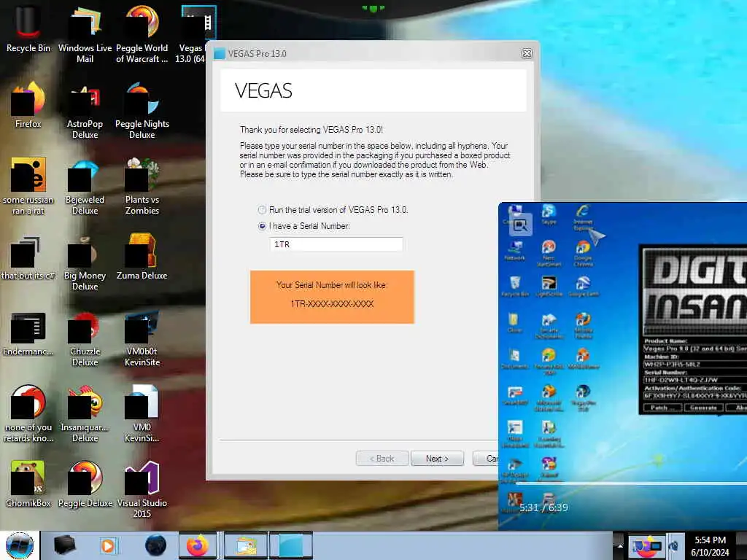The width and height of the screenshot is (747, 560).
Task: Select the 'I have a Serial Number' radio
Action: click(x=262, y=226)
